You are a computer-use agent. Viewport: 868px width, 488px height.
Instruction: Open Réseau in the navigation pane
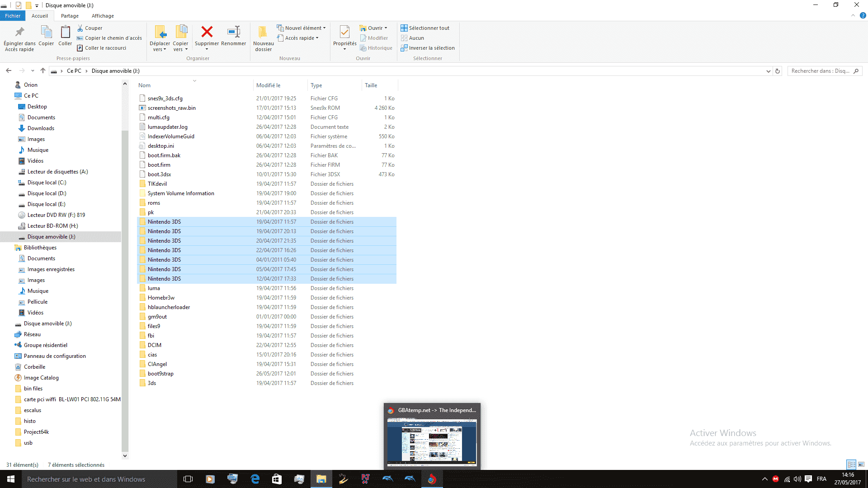point(32,334)
